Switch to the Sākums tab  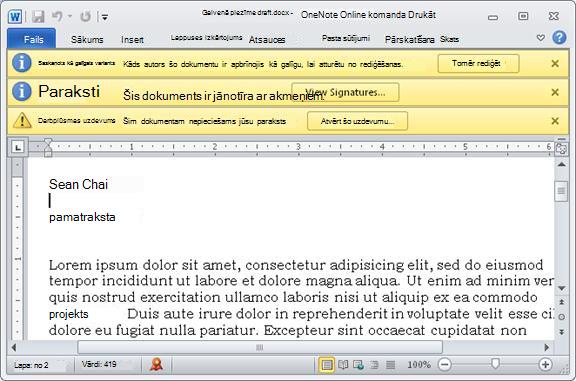click(x=87, y=39)
